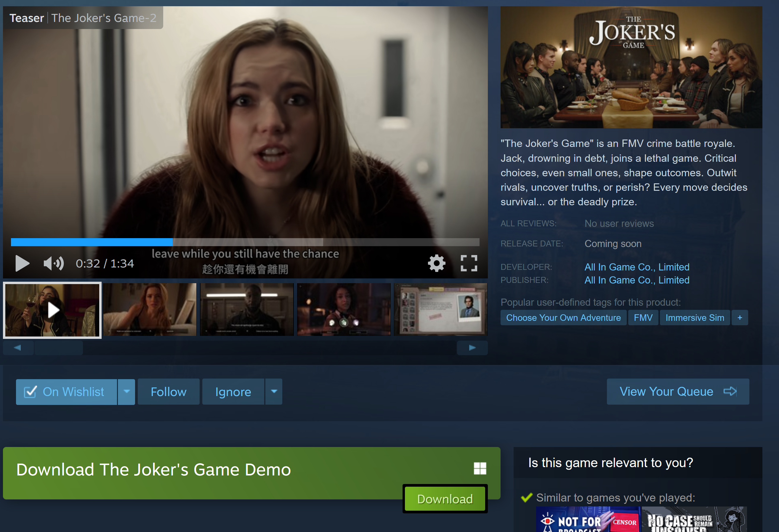The height and width of the screenshot is (532, 779).
Task: Click the video time '0:32 / 1:34'
Action: click(x=105, y=264)
